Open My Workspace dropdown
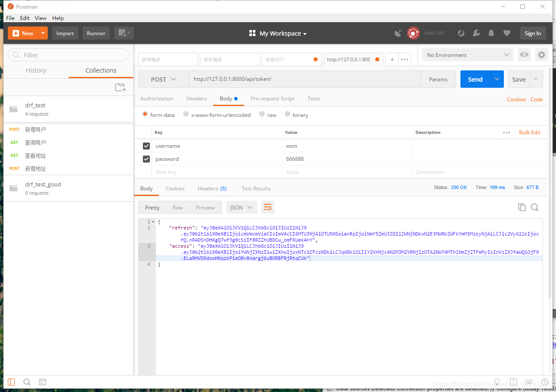556x392 pixels. pos(278,33)
